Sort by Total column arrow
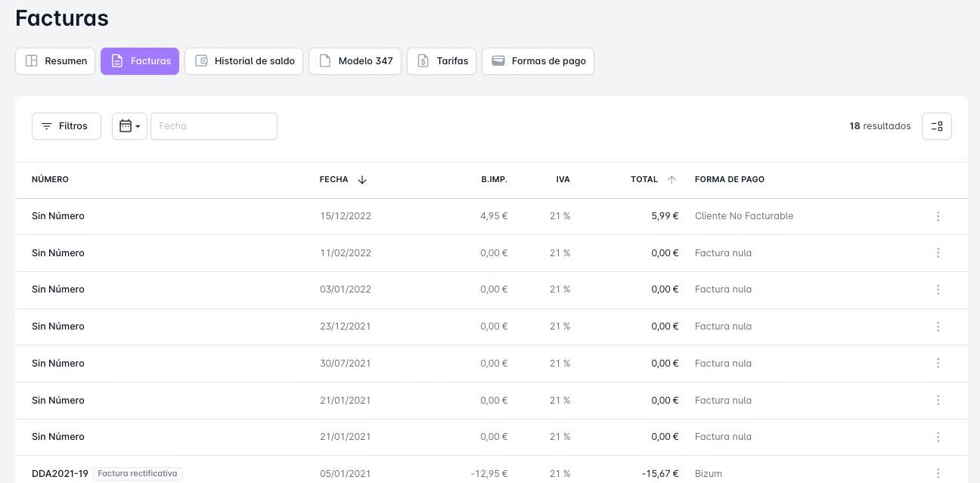Screen dimensions: 980x483 click(x=671, y=180)
